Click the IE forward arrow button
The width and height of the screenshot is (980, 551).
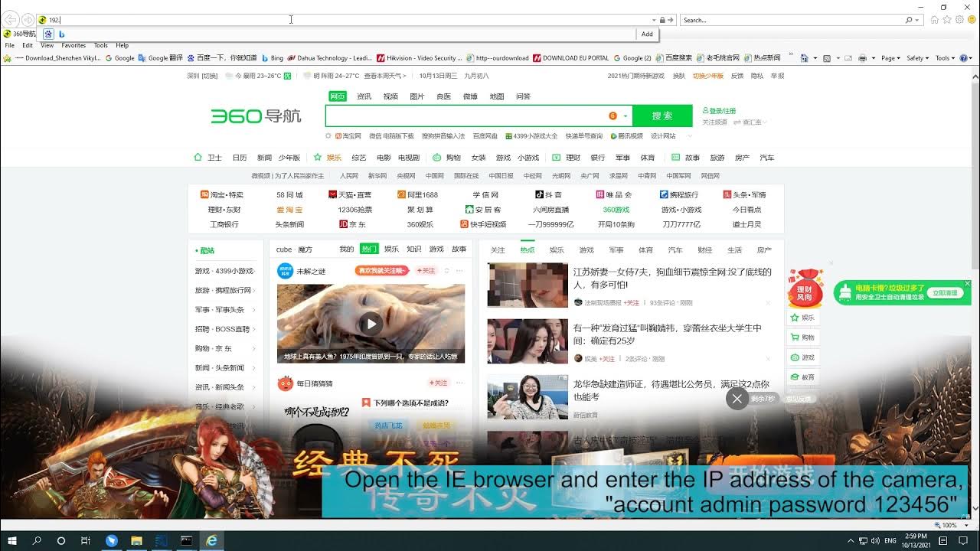pyautogui.click(x=28, y=19)
